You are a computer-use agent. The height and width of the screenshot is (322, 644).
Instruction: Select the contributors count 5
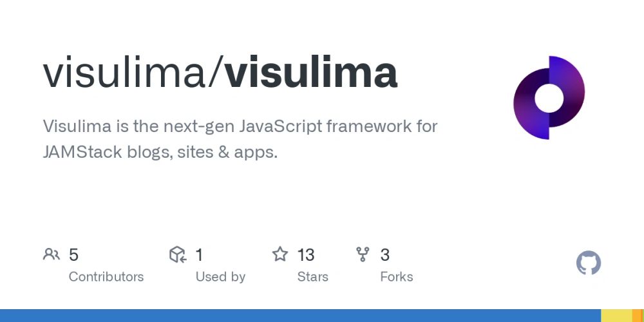point(73,255)
